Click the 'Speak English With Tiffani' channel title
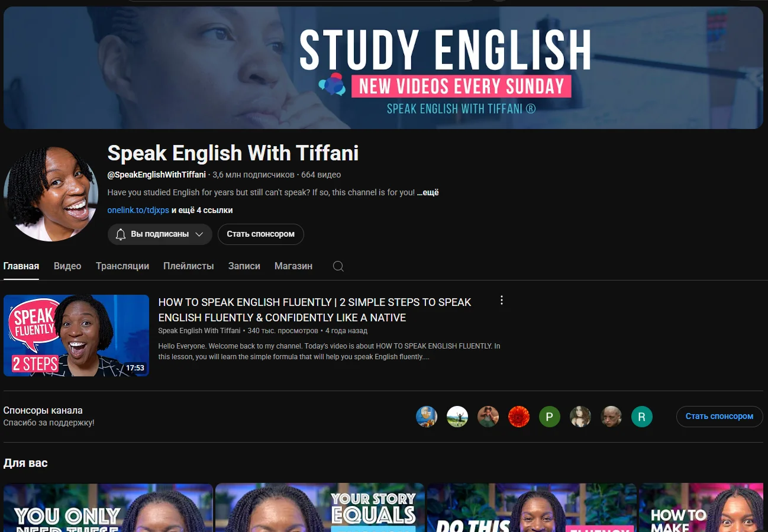Image resolution: width=768 pixels, height=532 pixels. pyautogui.click(x=233, y=153)
